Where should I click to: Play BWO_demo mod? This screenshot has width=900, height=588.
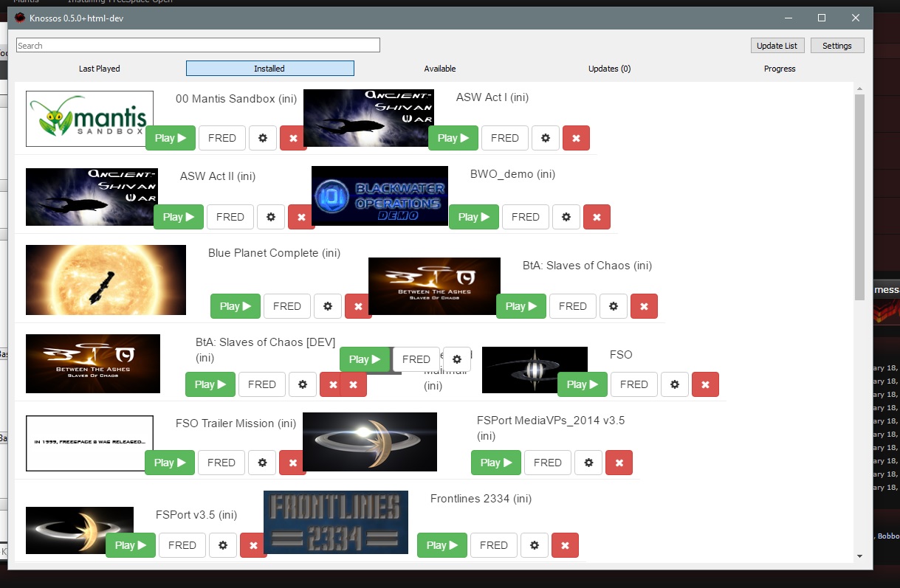coord(474,217)
